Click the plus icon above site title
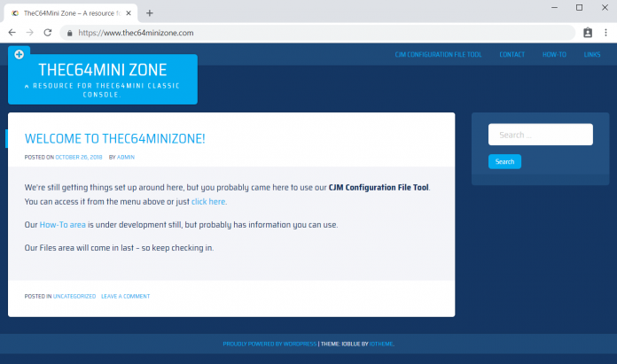Screen dimensions: 617x364 [19, 54]
